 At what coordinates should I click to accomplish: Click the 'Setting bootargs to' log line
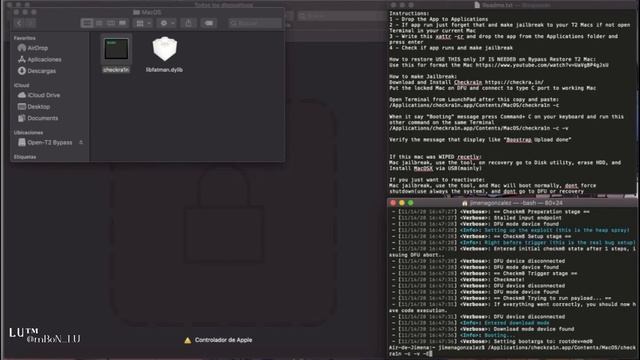(x=492, y=341)
